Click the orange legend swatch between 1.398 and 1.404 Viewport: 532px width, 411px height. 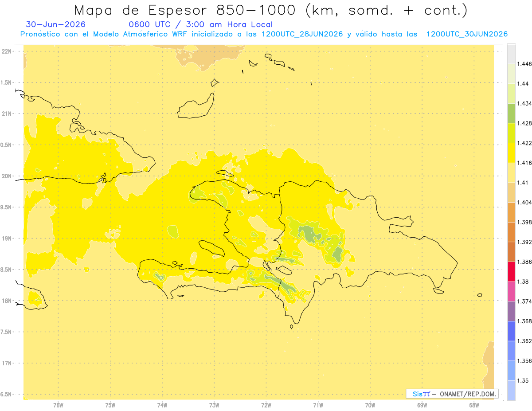coord(511,212)
